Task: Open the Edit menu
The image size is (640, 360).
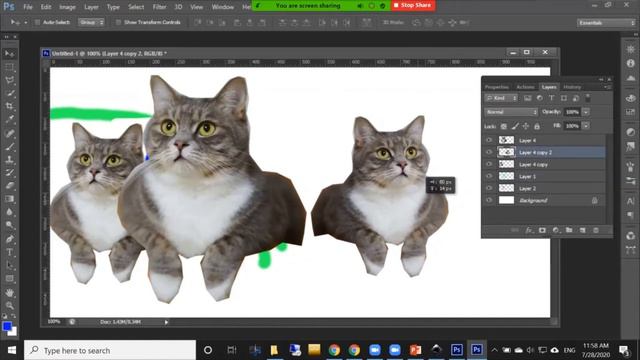Action: click(46, 7)
